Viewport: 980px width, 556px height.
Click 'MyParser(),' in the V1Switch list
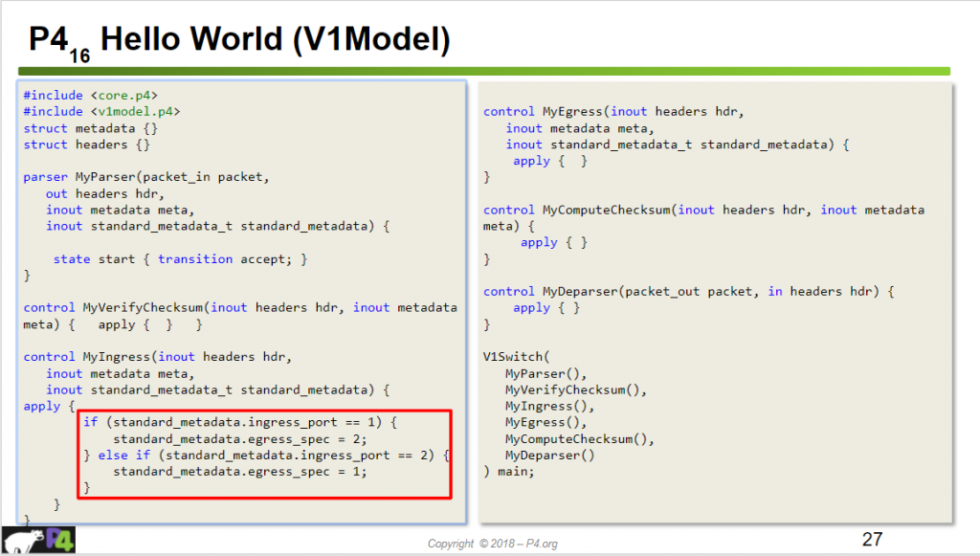coord(546,373)
